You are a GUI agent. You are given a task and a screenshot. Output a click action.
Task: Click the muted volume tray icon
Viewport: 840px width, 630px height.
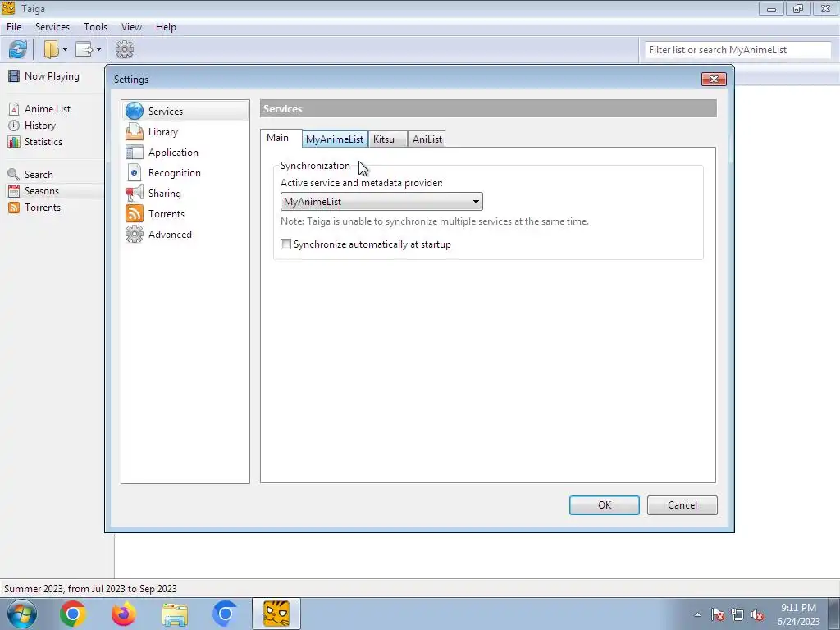(757, 614)
